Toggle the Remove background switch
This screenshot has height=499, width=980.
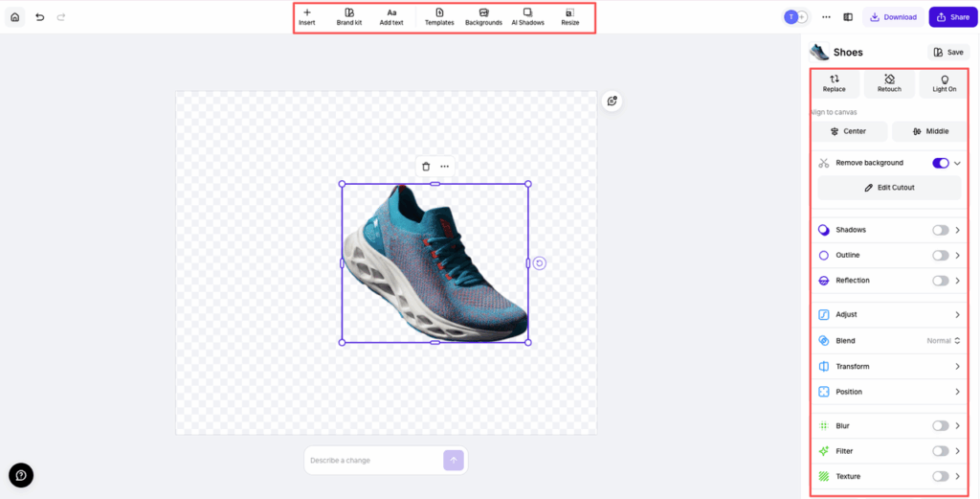(x=941, y=163)
